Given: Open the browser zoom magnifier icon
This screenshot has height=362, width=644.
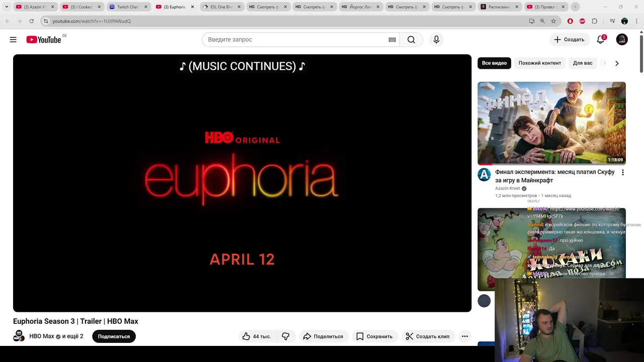Looking at the screenshot, I should click(x=542, y=21).
